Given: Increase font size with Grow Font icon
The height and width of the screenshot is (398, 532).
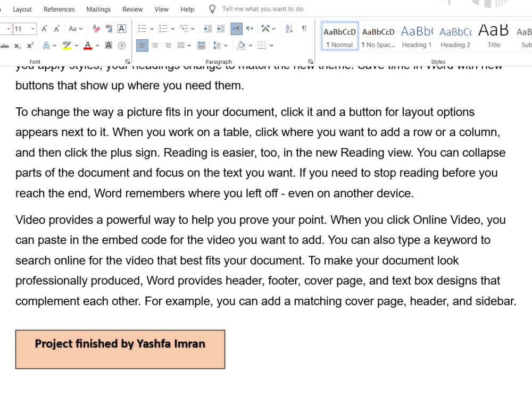Looking at the screenshot, I should [x=44, y=29].
